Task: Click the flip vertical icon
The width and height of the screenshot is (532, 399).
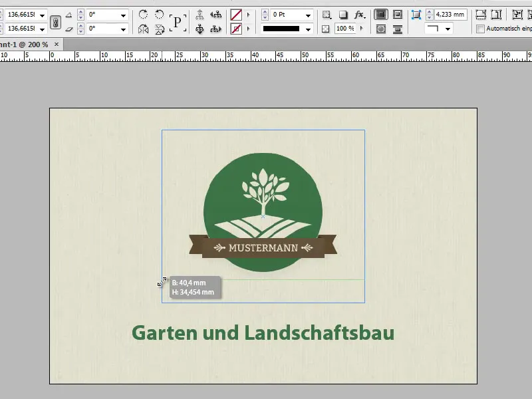Action: point(159,29)
